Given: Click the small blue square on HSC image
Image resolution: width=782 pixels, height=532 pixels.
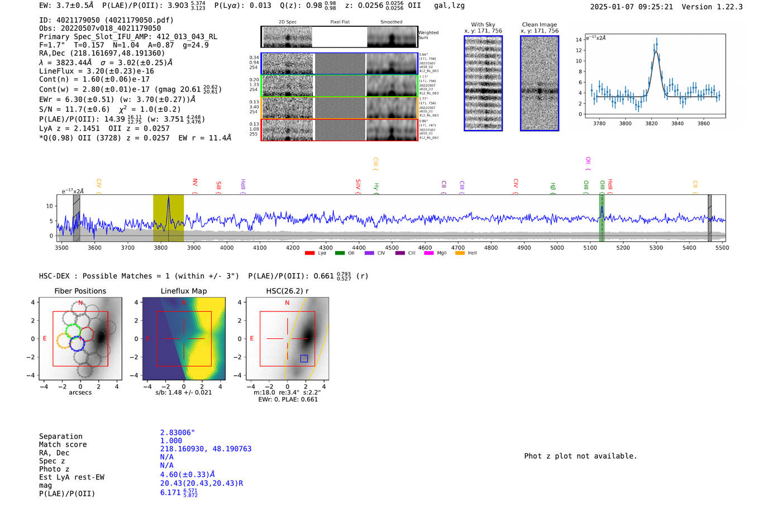Looking at the screenshot, I should pos(304,358).
